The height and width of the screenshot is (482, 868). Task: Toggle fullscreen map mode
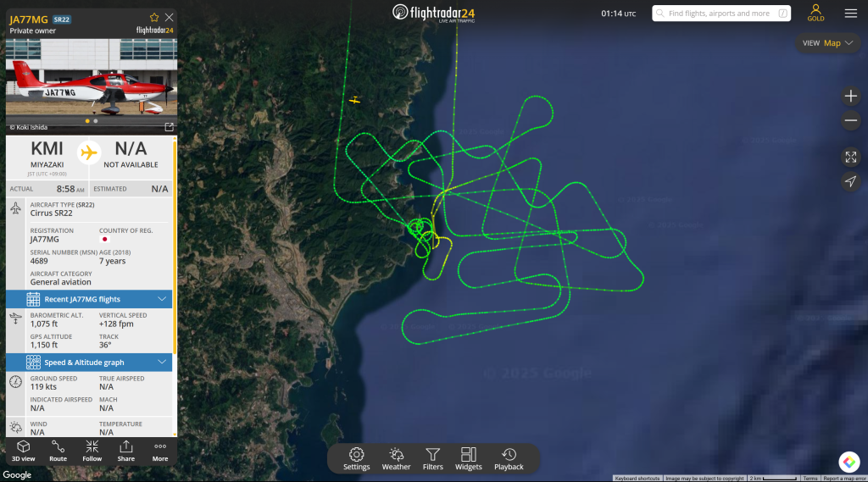point(851,158)
